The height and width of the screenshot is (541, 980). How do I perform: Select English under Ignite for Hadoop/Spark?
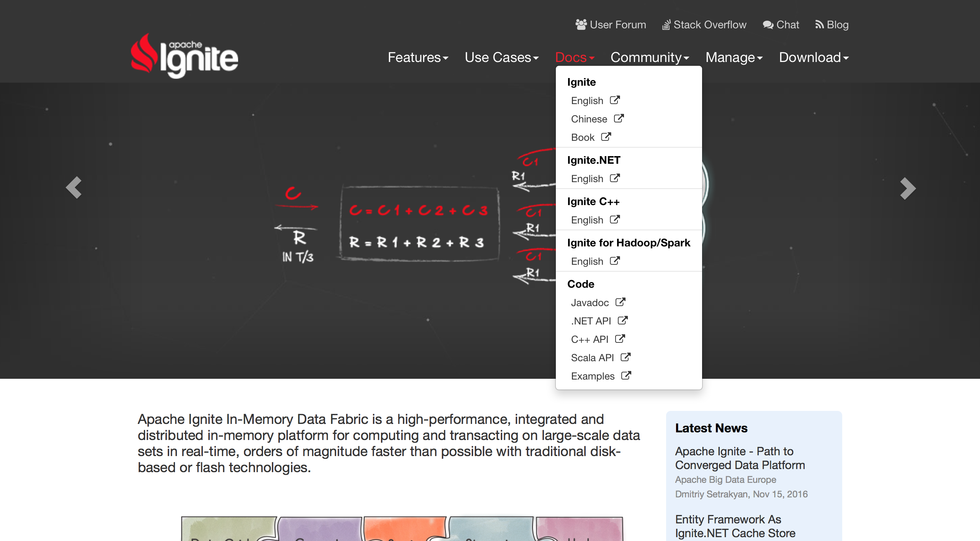click(587, 261)
